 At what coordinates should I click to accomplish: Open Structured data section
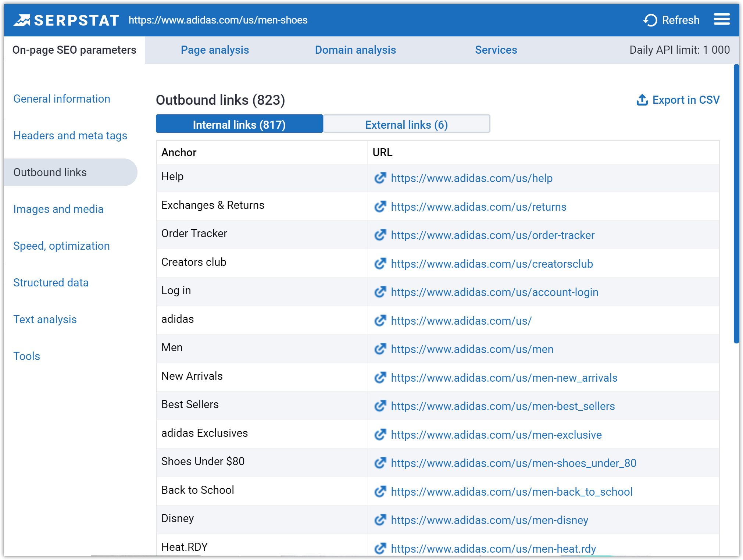tap(51, 283)
